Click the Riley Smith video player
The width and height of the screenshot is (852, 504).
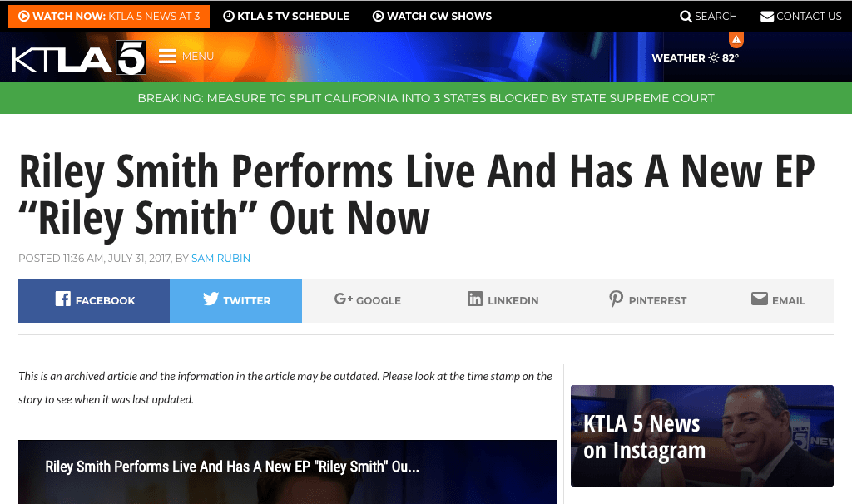point(288,472)
